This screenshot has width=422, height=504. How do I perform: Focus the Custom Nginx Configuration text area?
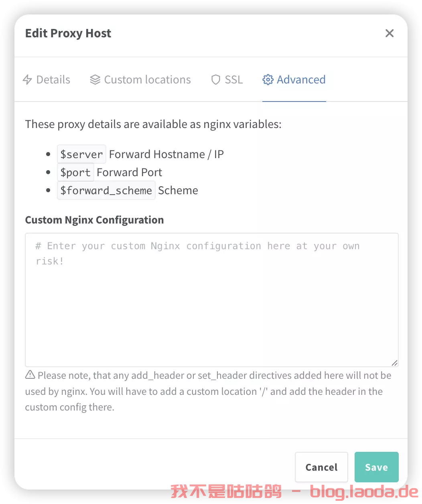[x=212, y=300]
